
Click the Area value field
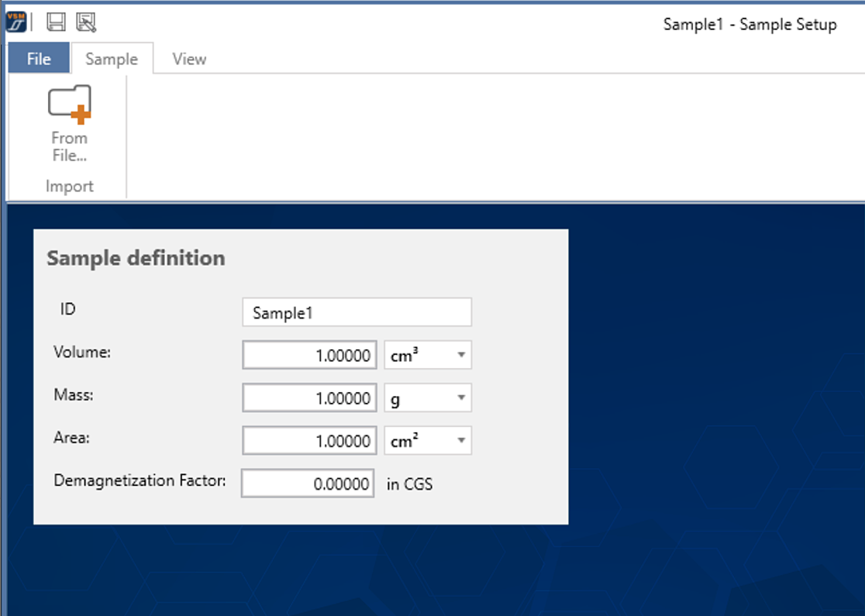[x=309, y=440]
